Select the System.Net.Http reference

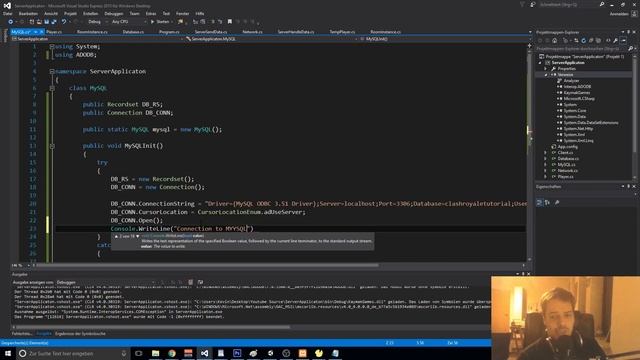tap(578, 129)
